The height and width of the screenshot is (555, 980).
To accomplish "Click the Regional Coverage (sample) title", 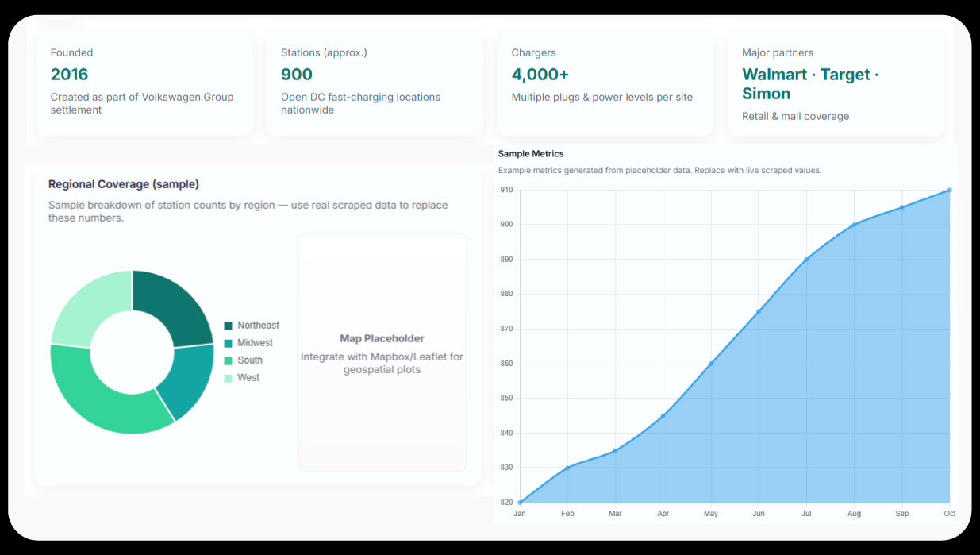I will pos(124,184).
